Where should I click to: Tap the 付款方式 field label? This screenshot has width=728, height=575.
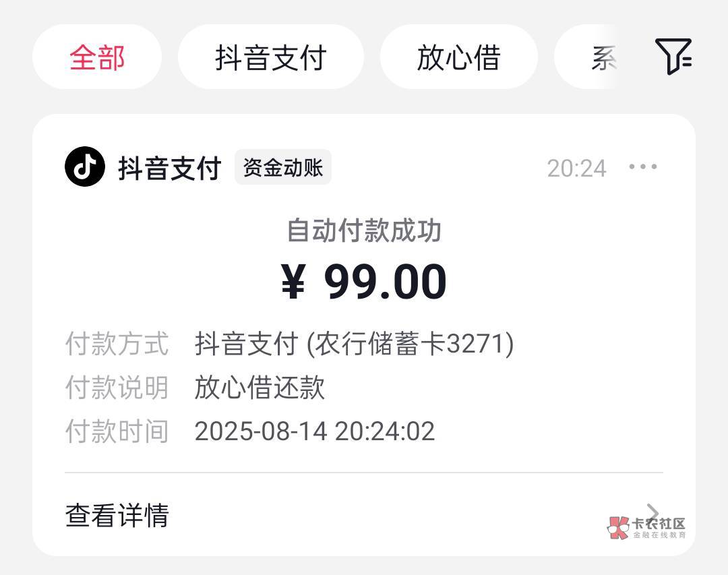(117, 344)
